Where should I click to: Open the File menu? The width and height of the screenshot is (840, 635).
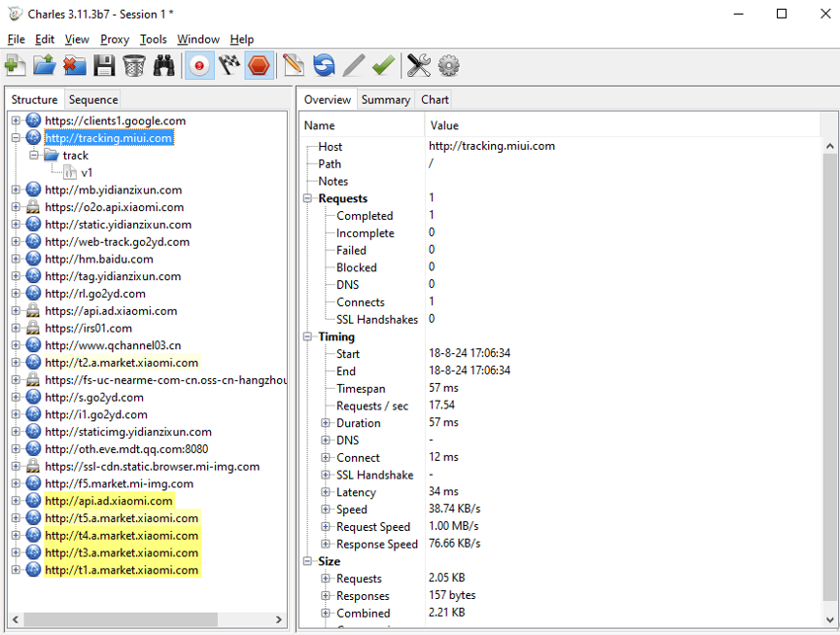(17, 39)
